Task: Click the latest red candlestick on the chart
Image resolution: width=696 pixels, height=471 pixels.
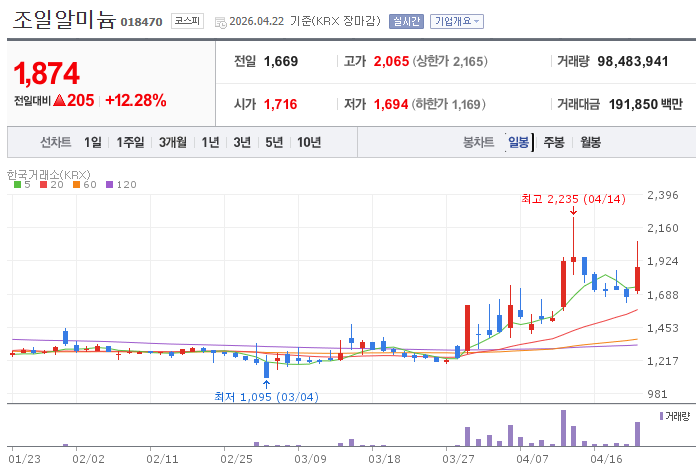Action: coord(637,279)
